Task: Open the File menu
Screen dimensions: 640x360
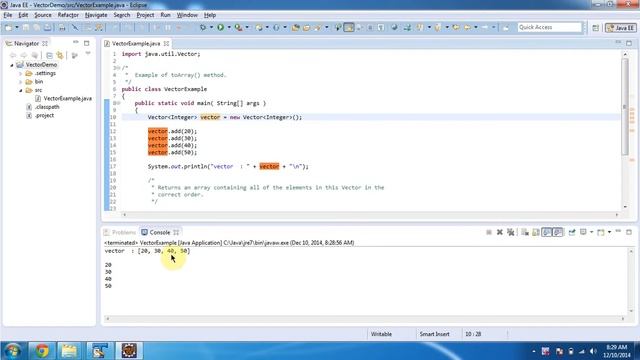Action: click(8, 15)
